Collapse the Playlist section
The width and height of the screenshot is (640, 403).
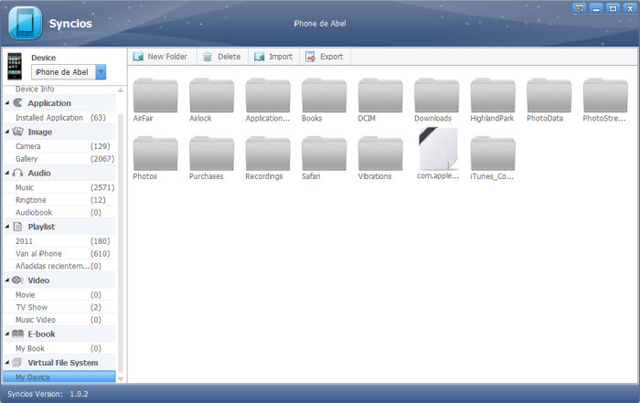click(7, 227)
